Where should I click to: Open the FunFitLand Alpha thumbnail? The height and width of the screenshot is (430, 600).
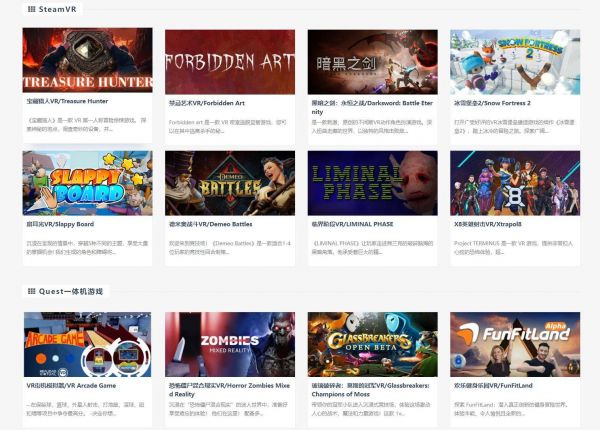click(515, 344)
